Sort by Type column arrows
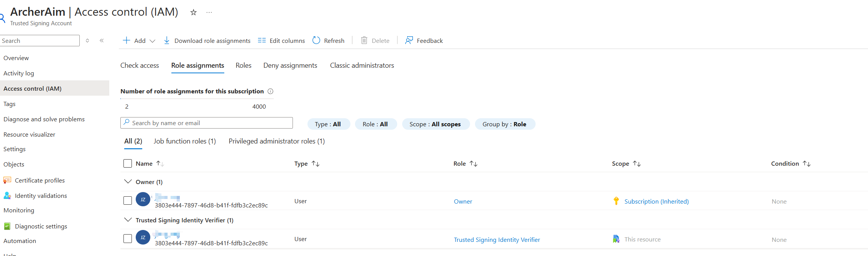The image size is (868, 256). tap(316, 163)
